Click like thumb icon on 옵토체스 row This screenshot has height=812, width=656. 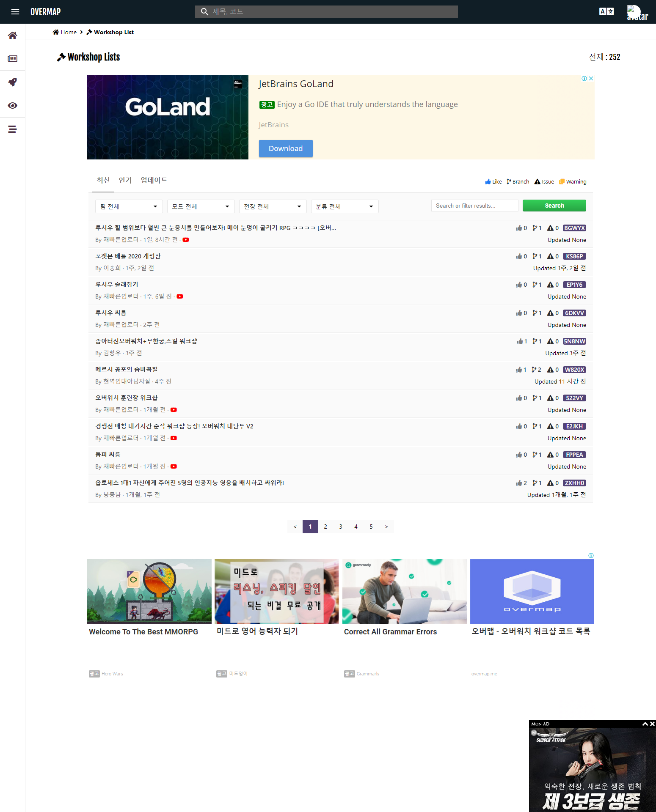[519, 483]
